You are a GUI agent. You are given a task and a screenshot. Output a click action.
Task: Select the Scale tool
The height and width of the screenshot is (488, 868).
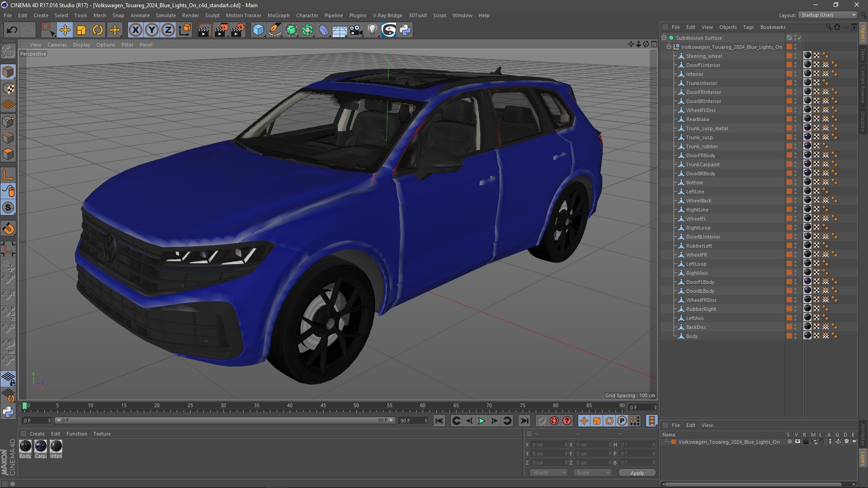pyautogui.click(x=81, y=30)
